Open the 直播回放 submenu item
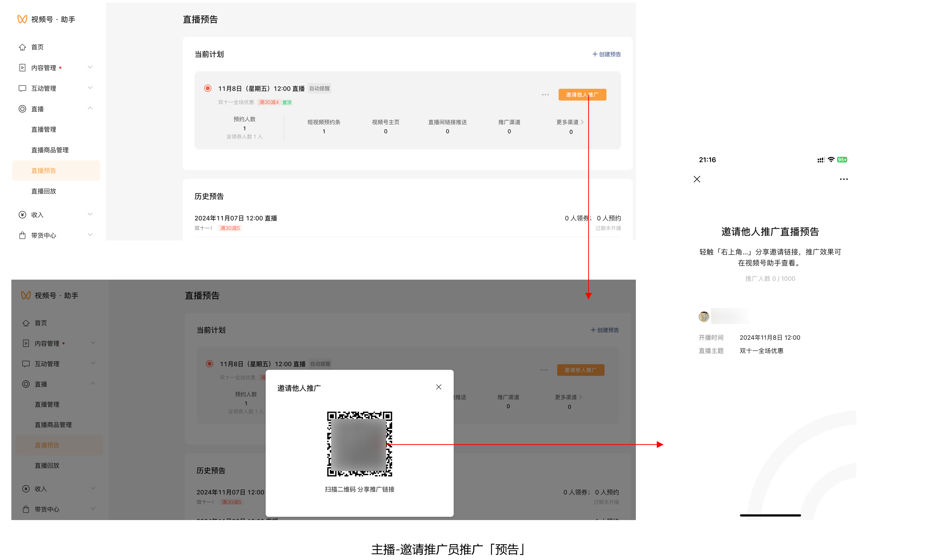Screen dimensions: 934x560 [43, 191]
